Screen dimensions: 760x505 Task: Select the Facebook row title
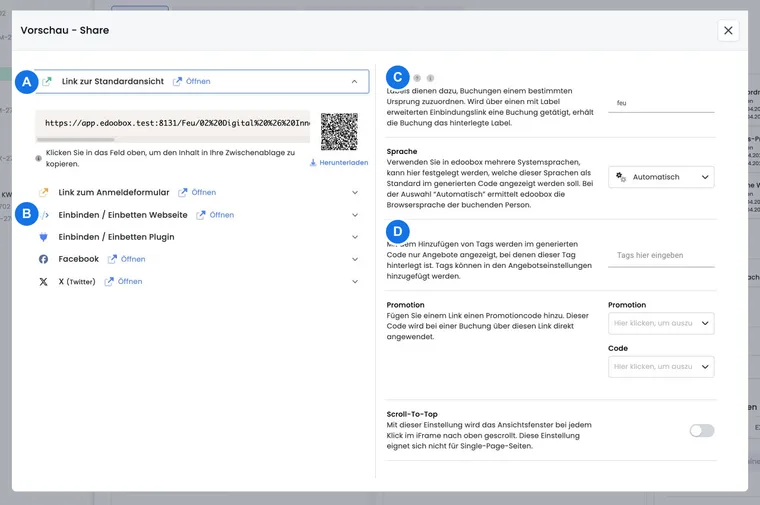(79, 259)
